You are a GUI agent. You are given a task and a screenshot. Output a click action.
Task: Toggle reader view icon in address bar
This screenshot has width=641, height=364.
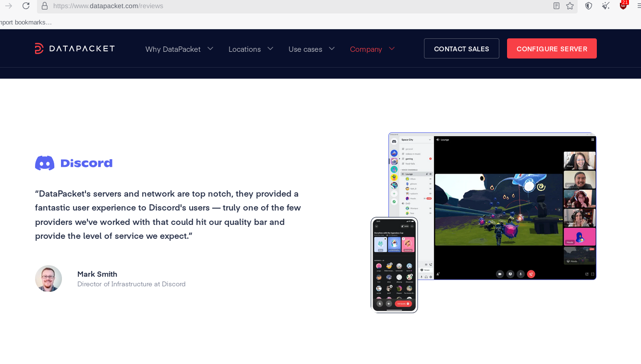coord(556,6)
